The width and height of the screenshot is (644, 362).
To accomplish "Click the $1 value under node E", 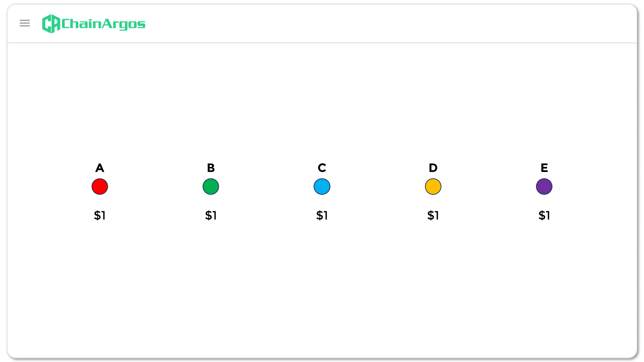I will point(544,215).
